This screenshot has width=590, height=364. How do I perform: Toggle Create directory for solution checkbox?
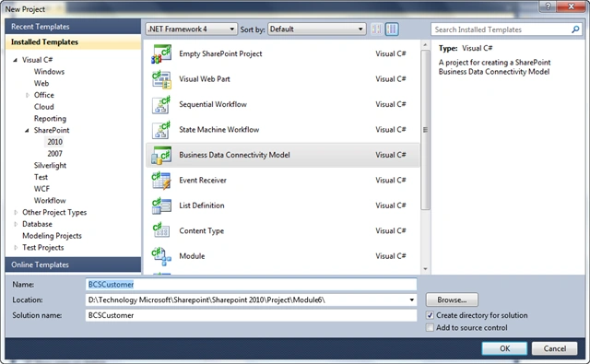431,315
